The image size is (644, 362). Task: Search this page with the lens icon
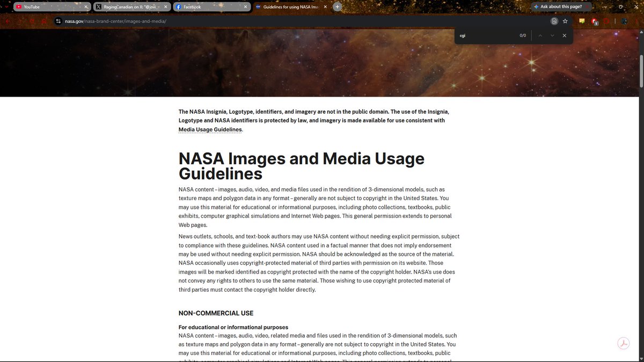554,21
